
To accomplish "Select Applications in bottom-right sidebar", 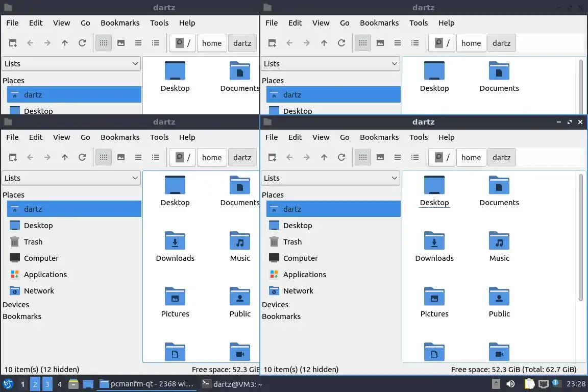I will pos(333,274).
